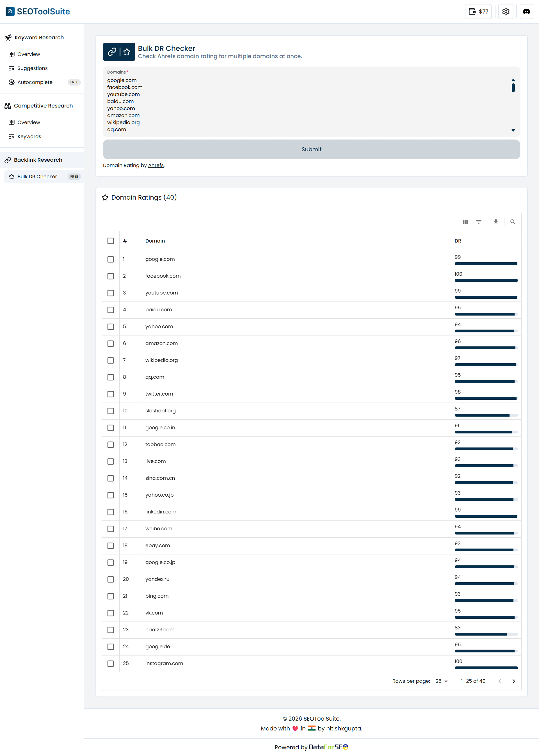Open settings gear icon

(506, 12)
